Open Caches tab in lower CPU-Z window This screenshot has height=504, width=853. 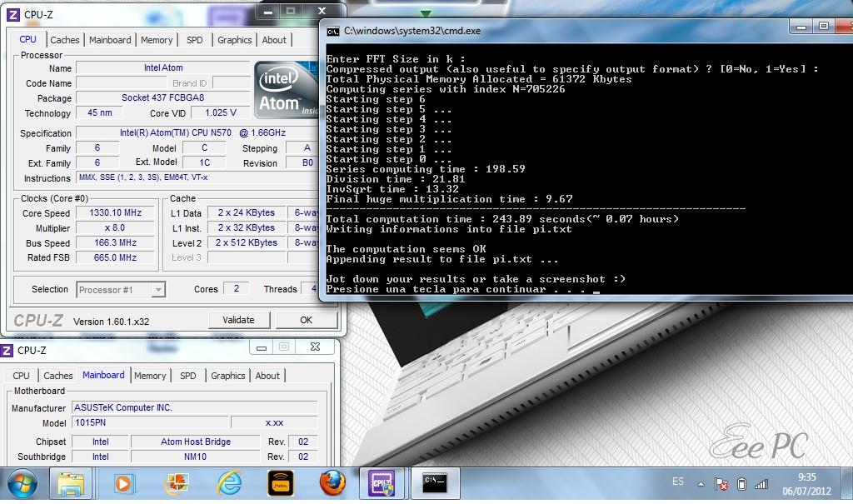click(x=57, y=376)
